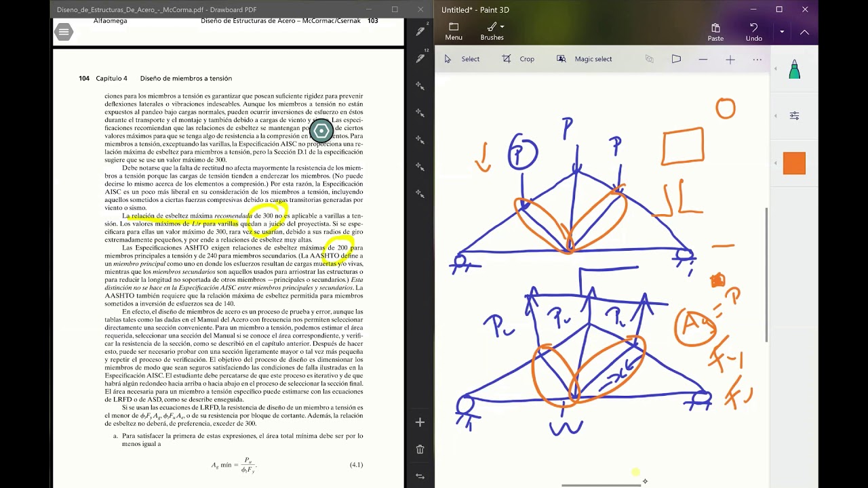This screenshot has width=868, height=488.
Task: Click the heading 'Diseño de miembros a tensión'
Action: 186,79
